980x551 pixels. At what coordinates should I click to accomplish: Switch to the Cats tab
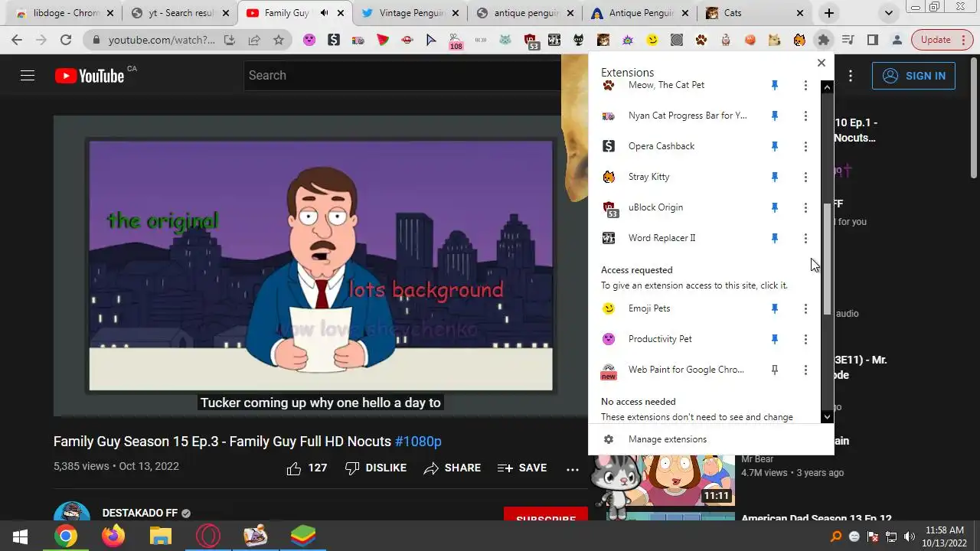pyautogui.click(x=755, y=13)
